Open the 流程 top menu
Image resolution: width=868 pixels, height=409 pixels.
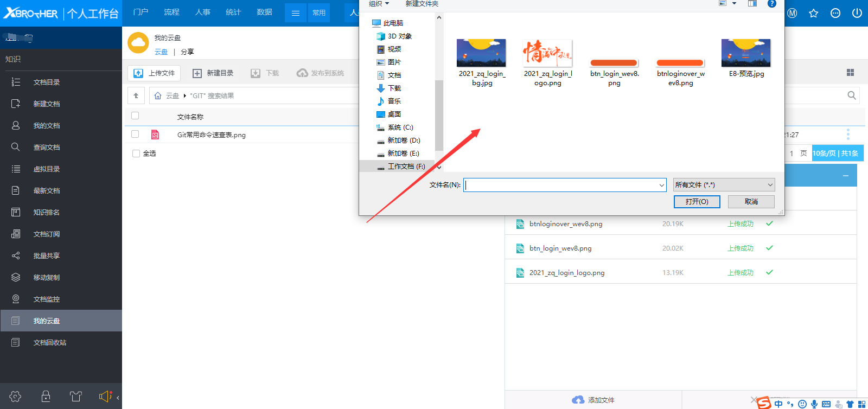click(x=171, y=12)
